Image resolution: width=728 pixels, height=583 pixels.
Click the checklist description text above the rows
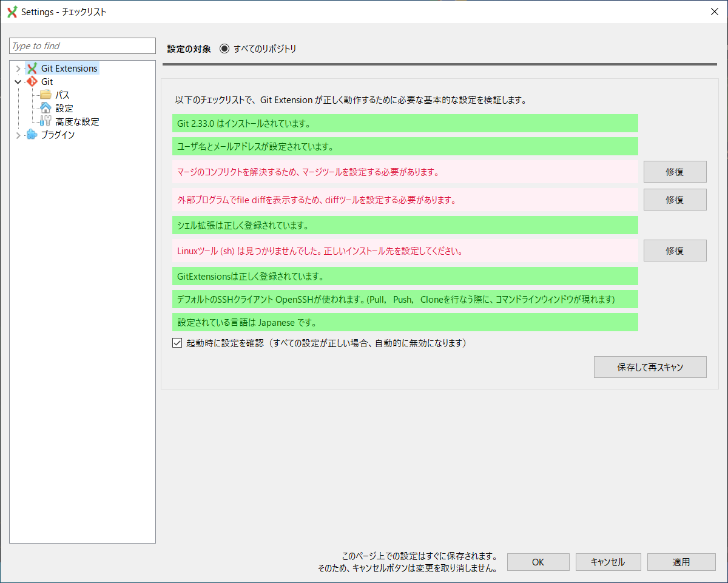pyautogui.click(x=351, y=100)
